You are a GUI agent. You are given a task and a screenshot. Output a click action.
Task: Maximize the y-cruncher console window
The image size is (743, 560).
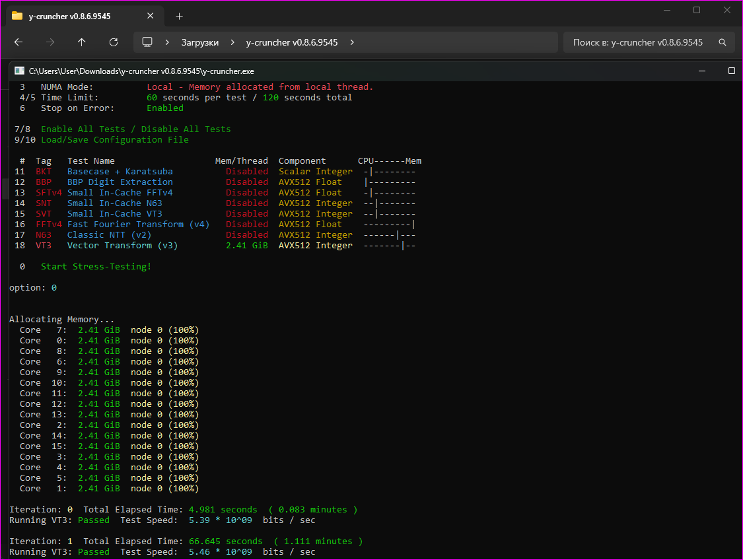732,71
